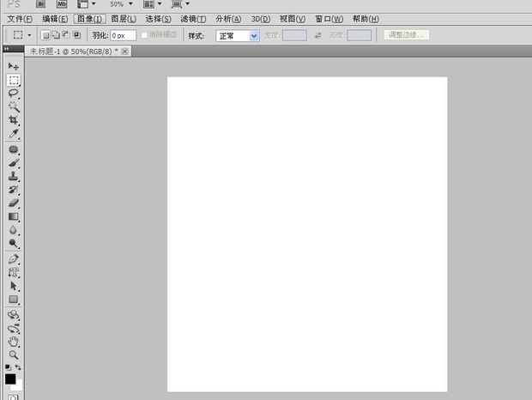
Task: Toggle Quick Mask mode icon
Action: tap(13, 397)
